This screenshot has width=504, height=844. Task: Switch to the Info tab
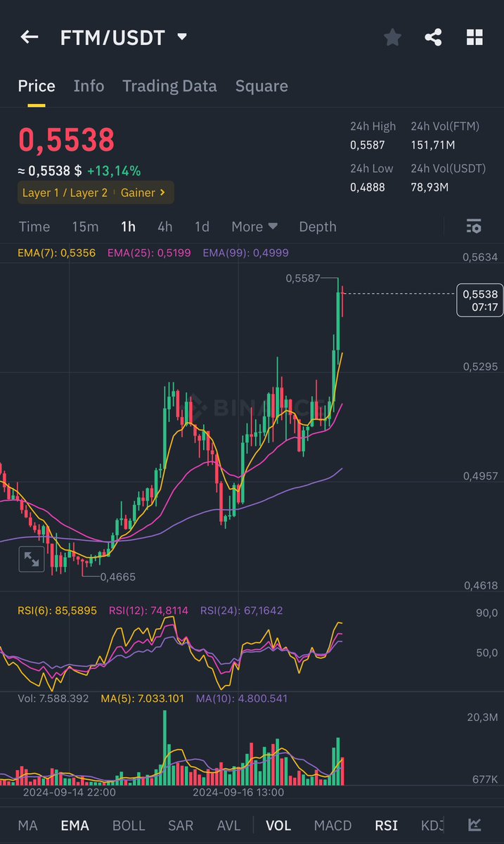[89, 86]
